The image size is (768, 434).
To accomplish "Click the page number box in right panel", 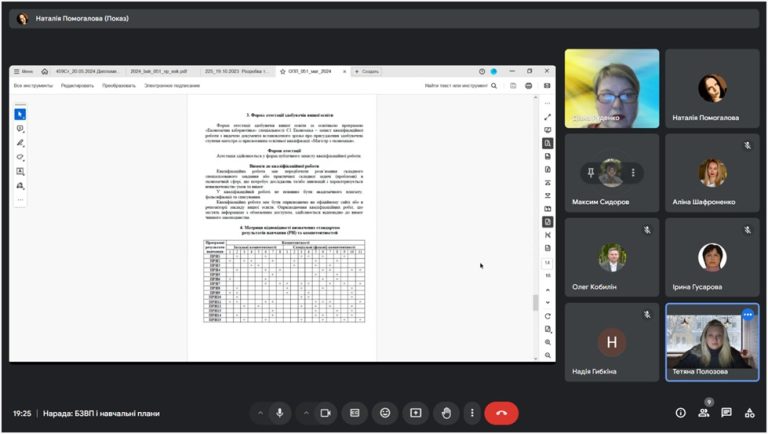I will [548, 263].
